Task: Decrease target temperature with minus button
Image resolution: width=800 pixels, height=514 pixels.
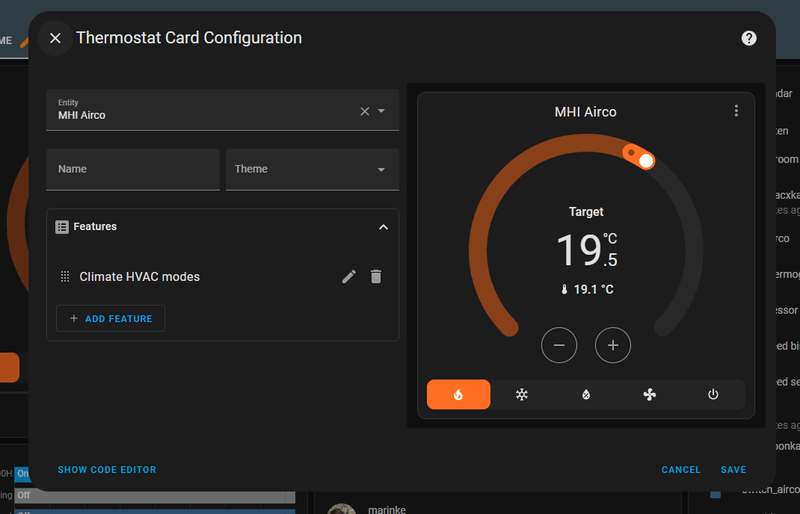Action: (559, 345)
